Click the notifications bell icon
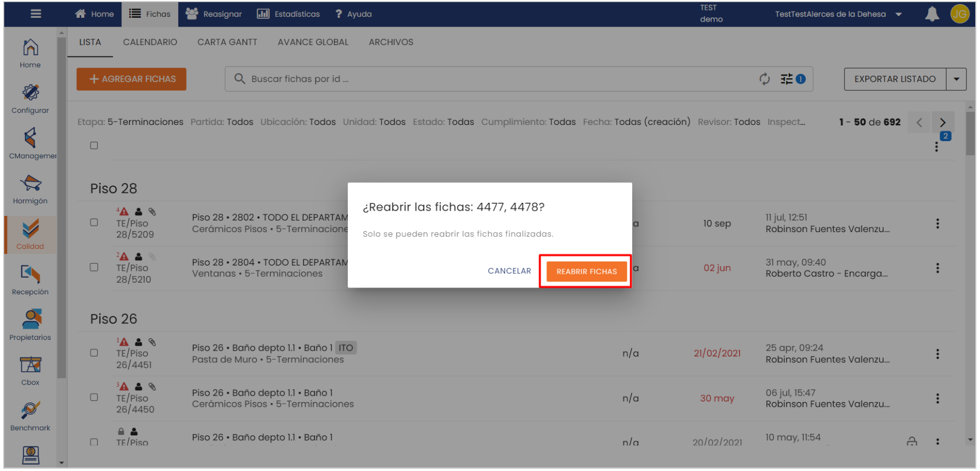980x471 pixels. point(931,14)
